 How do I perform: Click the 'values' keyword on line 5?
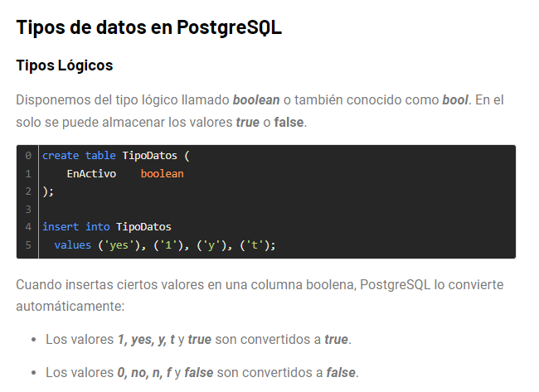(x=72, y=245)
